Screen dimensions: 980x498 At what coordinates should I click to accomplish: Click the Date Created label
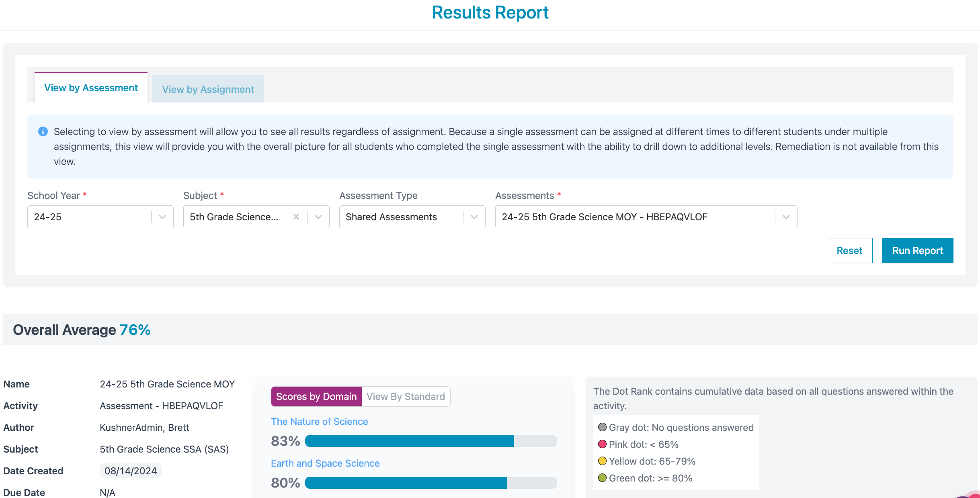click(33, 471)
